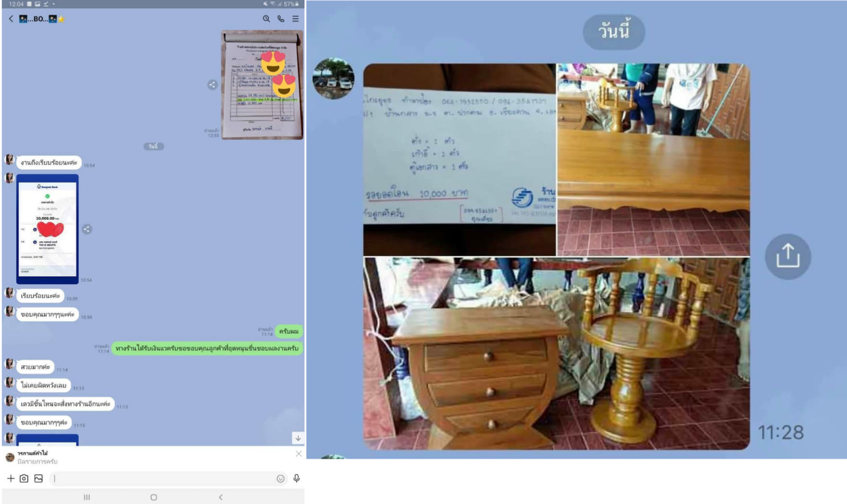
Task: Tap quoted reply text 'บิลรายการครับ'
Action: [37, 461]
